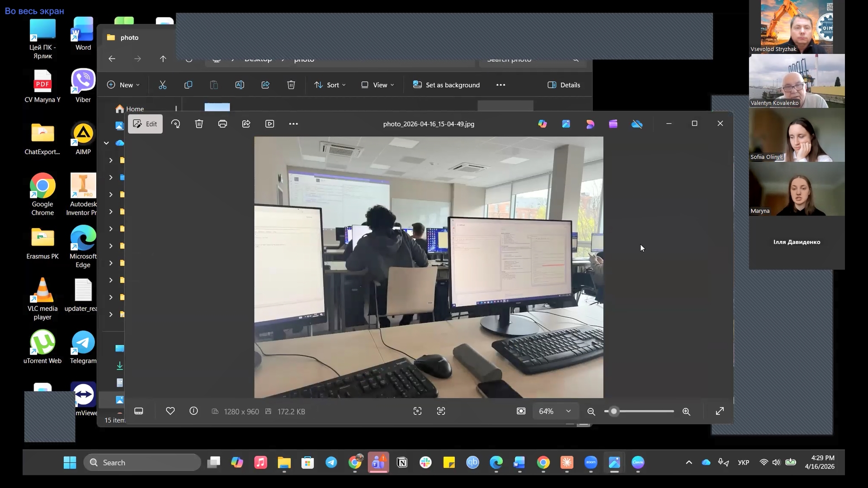Image resolution: width=868 pixels, height=488 pixels.
Task: Click Set as background button
Action: pyautogui.click(x=446, y=85)
